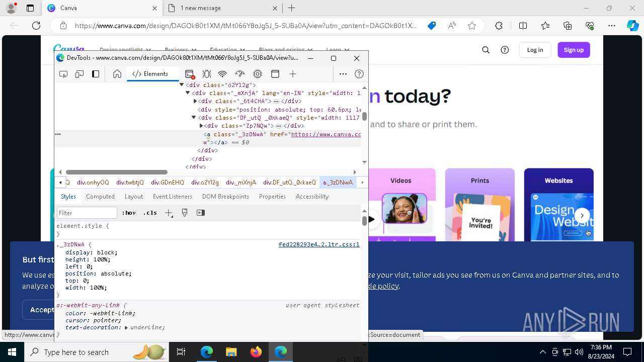This screenshot has height=362, width=644.
Task: Click the horizontal scrollbar in DOM tree
Action: [x=116, y=172]
